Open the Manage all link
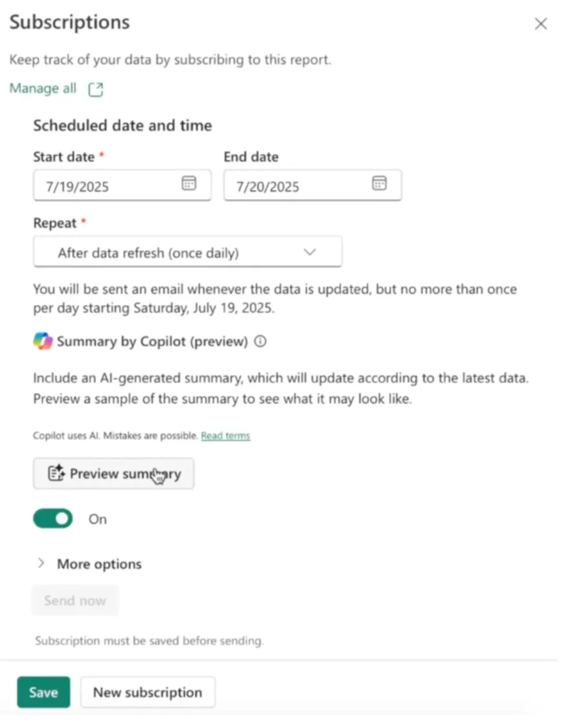This screenshot has width=562, height=728. point(43,89)
